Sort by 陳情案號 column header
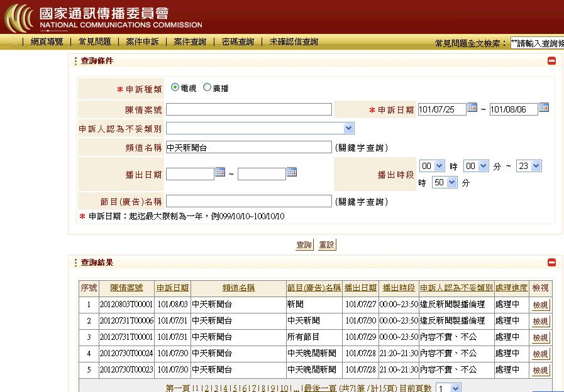This screenshot has height=392, width=564. [126, 288]
